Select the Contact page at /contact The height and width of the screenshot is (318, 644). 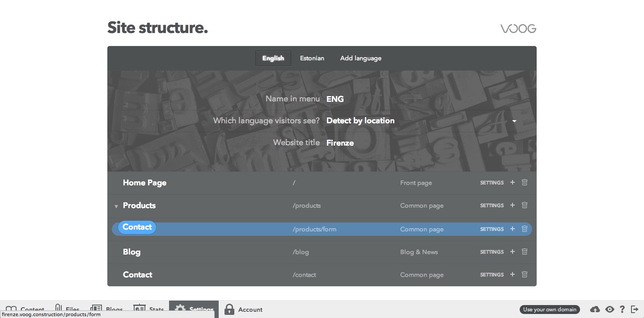pyautogui.click(x=137, y=275)
